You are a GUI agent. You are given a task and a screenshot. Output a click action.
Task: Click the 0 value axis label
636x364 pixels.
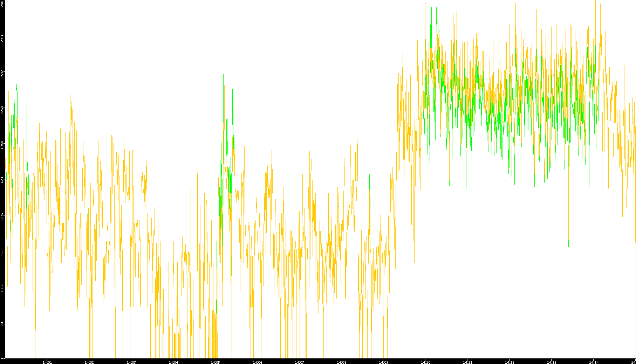point(2,357)
